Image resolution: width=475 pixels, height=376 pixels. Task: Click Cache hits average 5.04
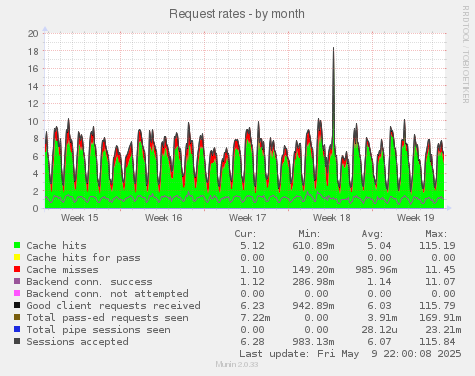click(379, 246)
